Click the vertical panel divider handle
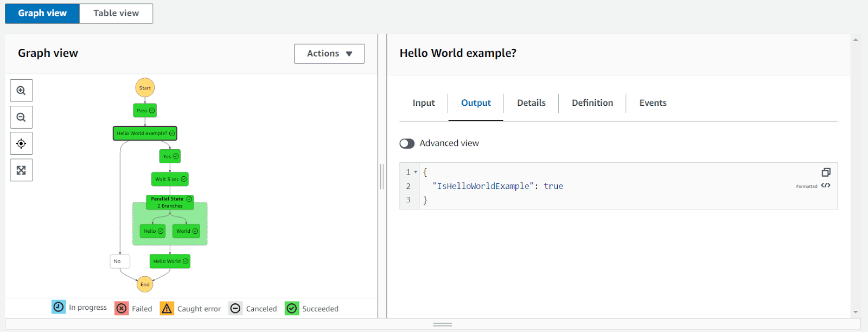The width and height of the screenshot is (868, 332). coord(382,177)
